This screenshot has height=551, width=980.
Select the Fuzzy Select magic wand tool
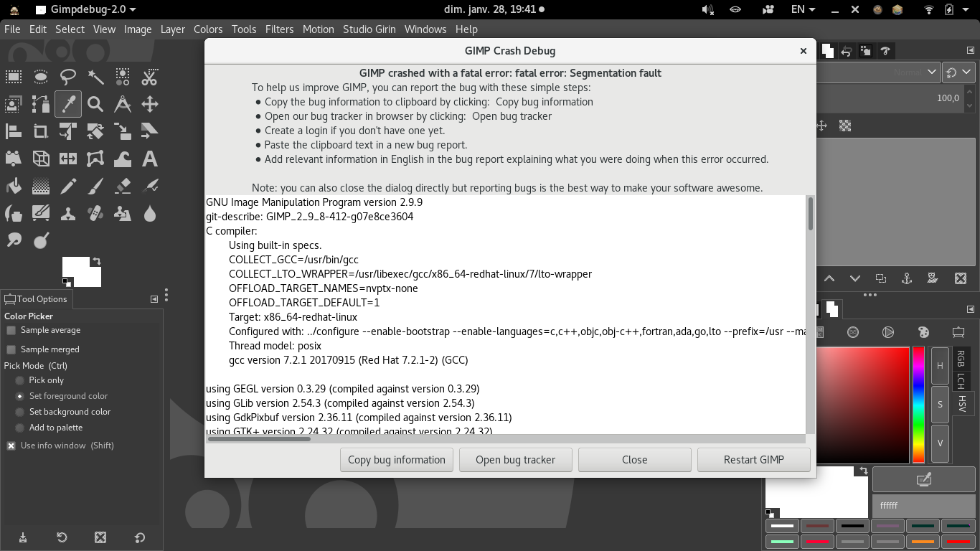[95, 77]
